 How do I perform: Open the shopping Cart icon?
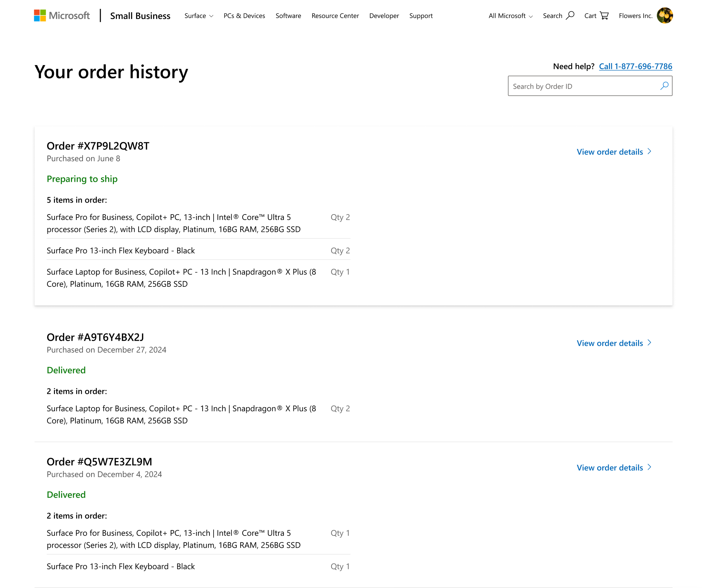[x=604, y=16]
